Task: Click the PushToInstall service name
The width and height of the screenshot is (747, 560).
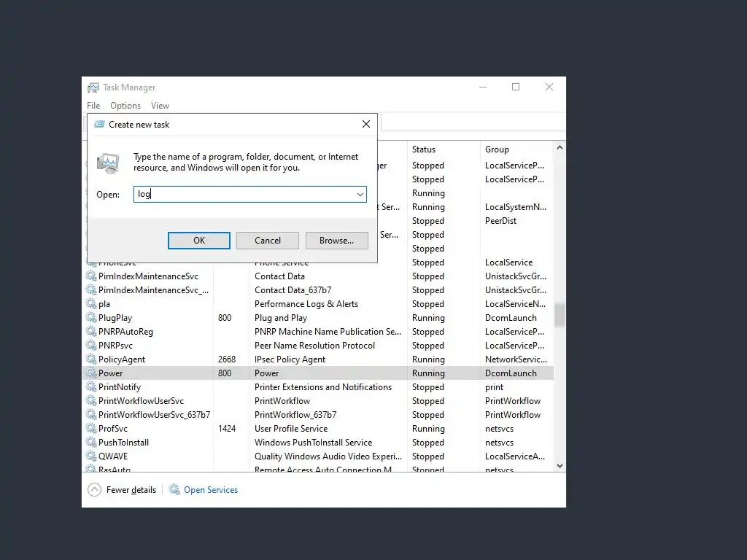Action: click(x=123, y=442)
